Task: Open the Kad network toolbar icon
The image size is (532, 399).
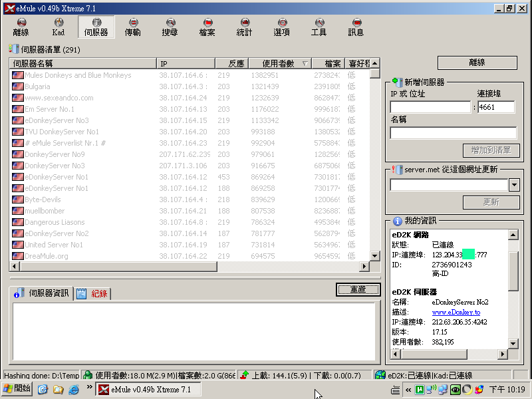Action: click(x=59, y=27)
